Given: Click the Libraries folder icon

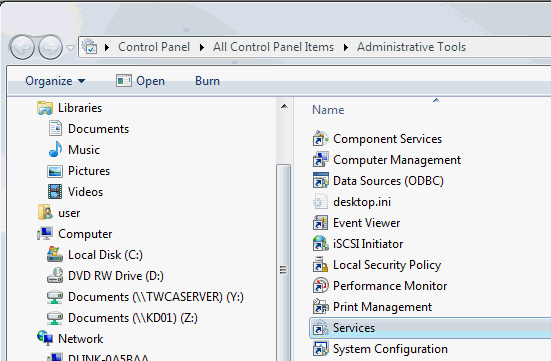Looking at the screenshot, I should click(45, 108).
